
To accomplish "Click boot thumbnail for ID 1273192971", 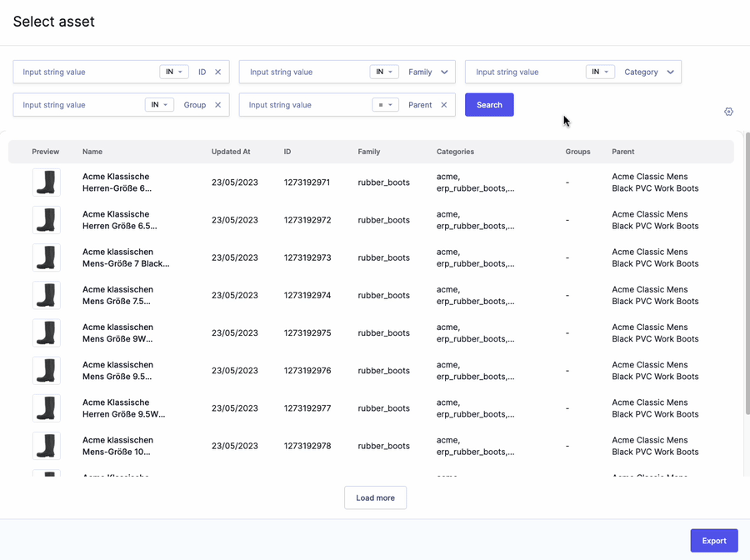I will pyautogui.click(x=47, y=182).
